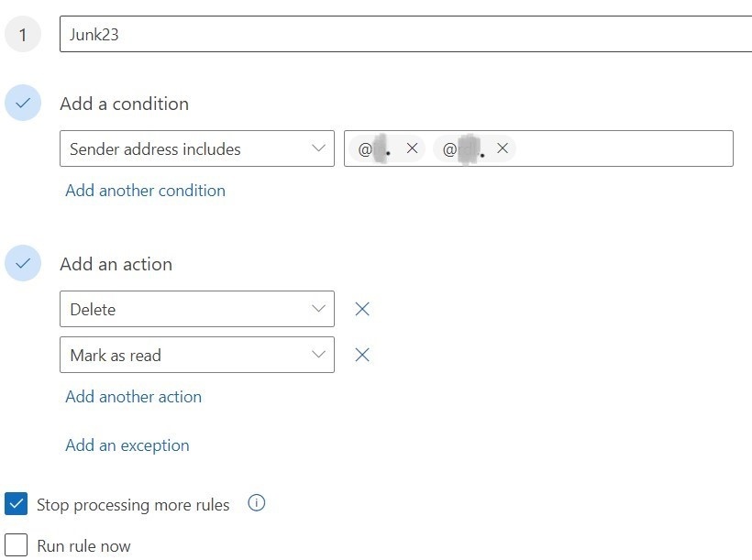Focus the Junk23 rule name field
The height and width of the screenshot is (560, 752).
click(405, 34)
